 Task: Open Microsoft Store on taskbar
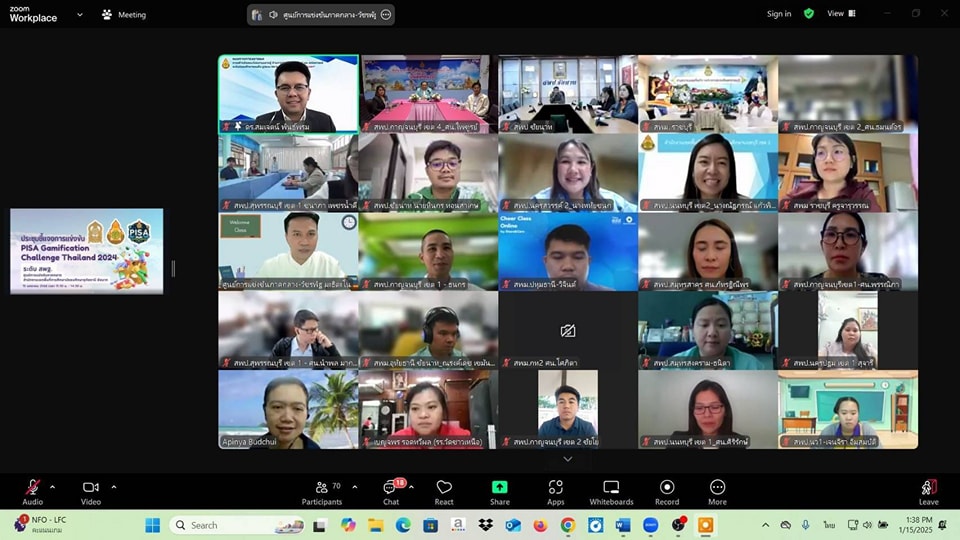click(430, 525)
